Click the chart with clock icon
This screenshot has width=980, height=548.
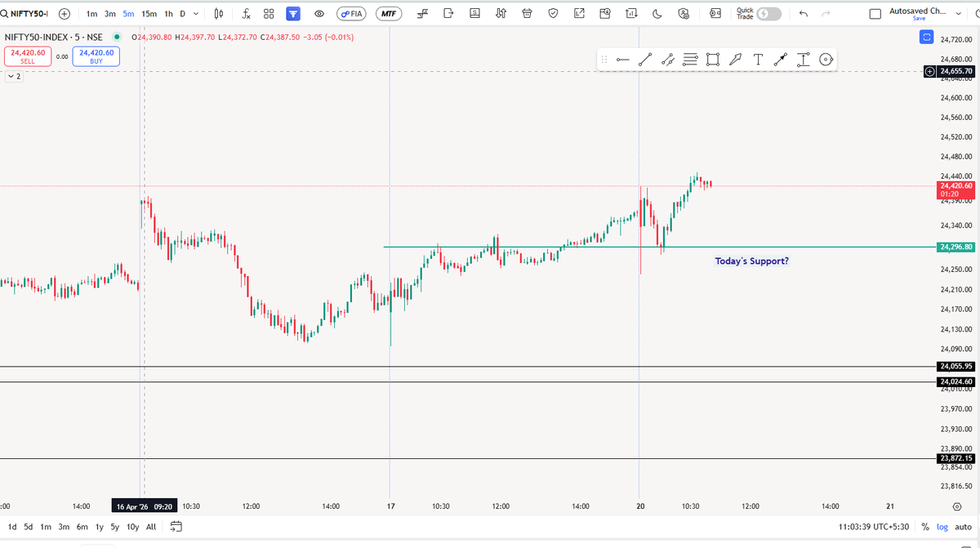click(605, 14)
